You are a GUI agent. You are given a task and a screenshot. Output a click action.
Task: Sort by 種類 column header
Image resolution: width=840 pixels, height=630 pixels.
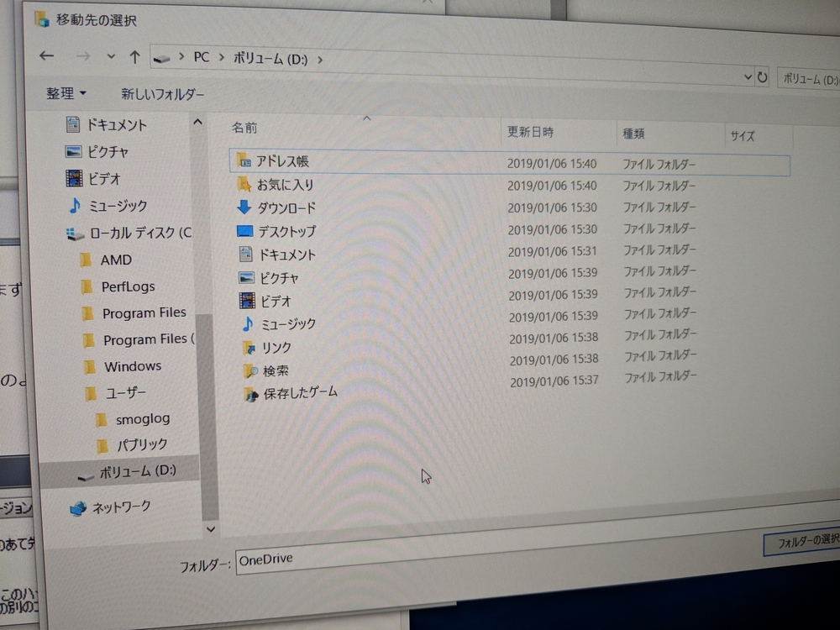coord(633,134)
